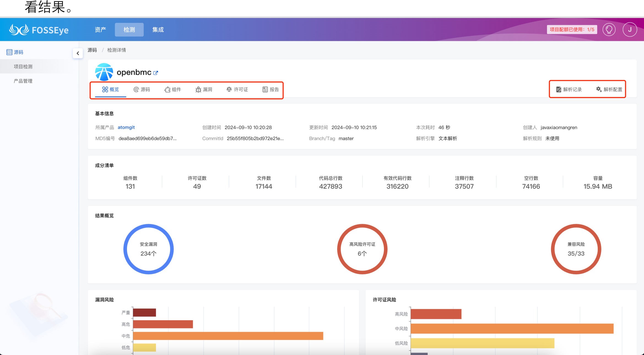Open the user avatar J
The image size is (644, 355).
click(x=630, y=29)
